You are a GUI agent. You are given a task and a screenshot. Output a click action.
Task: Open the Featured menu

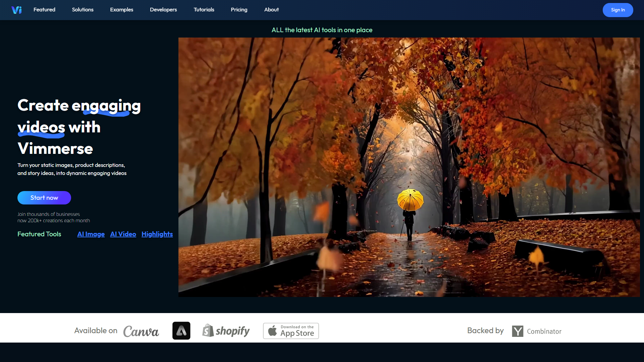tap(44, 10)
